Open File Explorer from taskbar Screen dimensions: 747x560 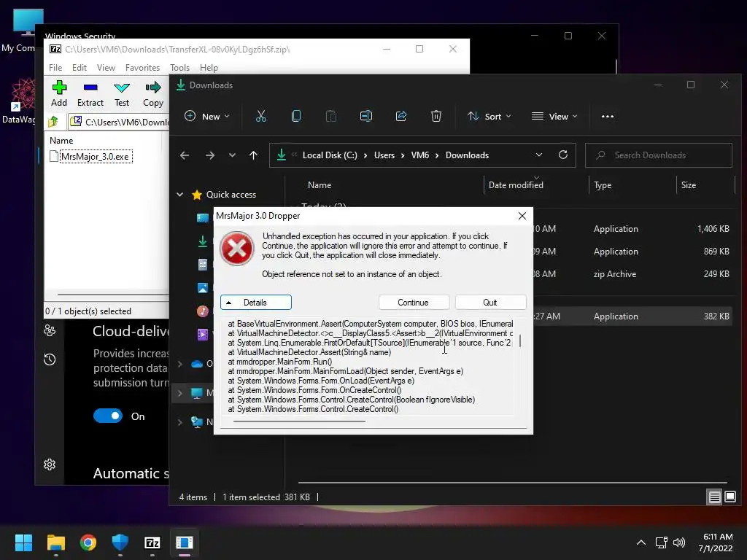[x=55, y=542]
